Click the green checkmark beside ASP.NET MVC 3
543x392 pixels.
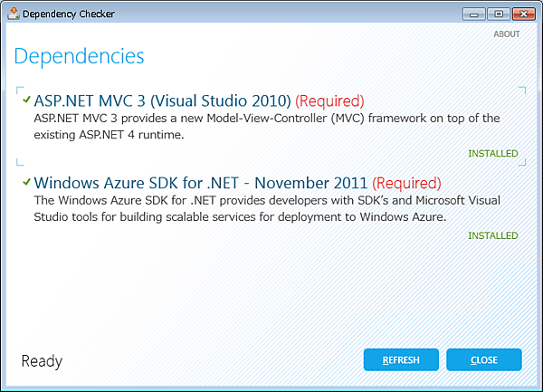click(x=27, y=100)
